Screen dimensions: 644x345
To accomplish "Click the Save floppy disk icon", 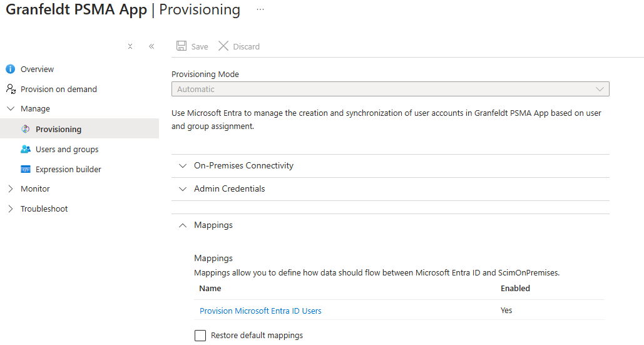I will 181,46.
